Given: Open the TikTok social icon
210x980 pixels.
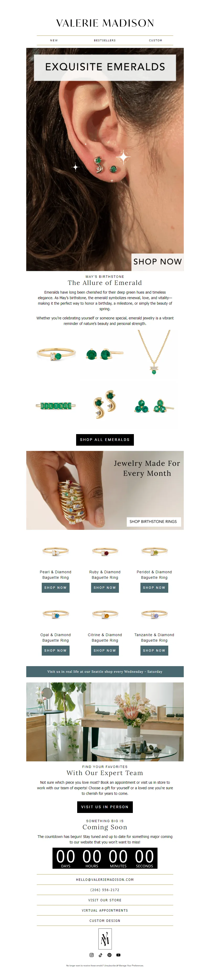Looking at the screenshot, I should coord(101,954).
